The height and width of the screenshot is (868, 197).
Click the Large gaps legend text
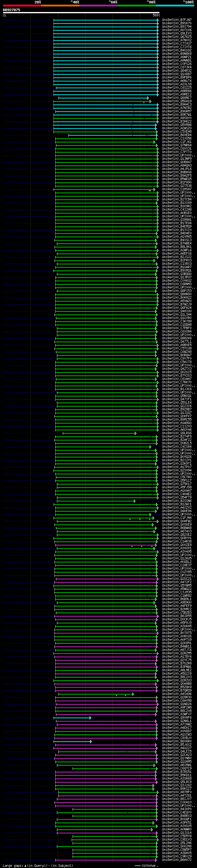(x=38, y=865)
